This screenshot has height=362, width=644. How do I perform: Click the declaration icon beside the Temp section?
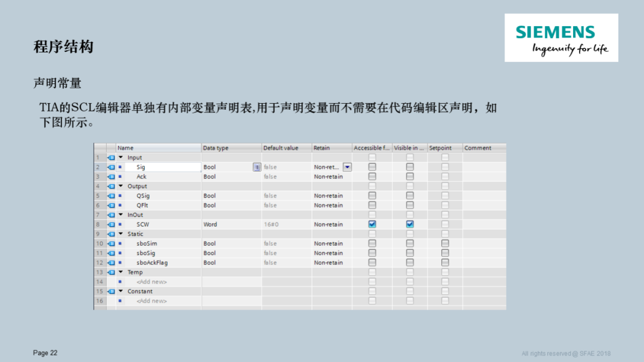[111, 272]
